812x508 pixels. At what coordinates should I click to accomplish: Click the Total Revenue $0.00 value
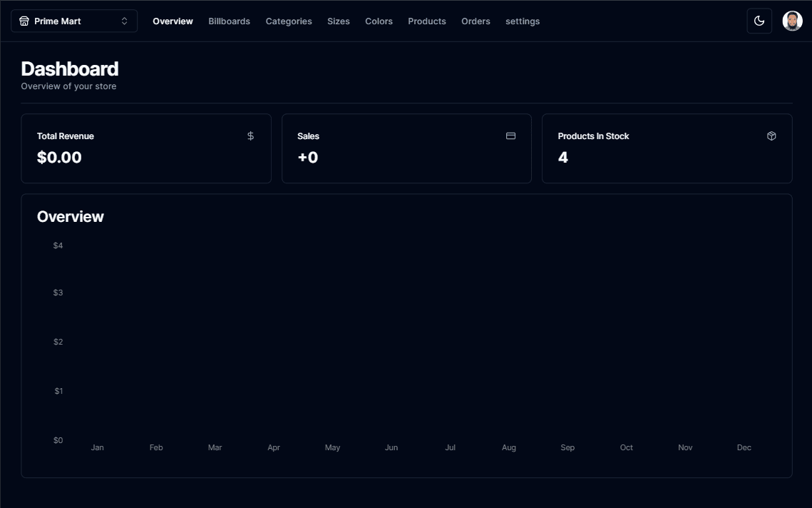point(59,158)
